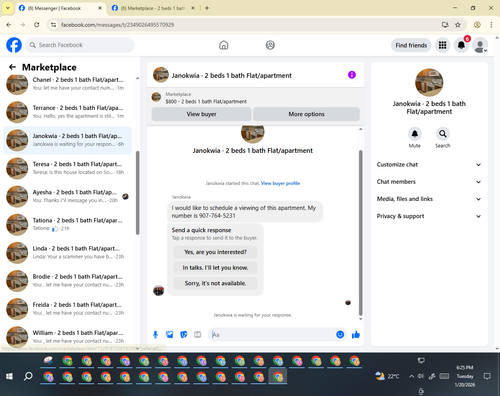Image resolution: width=500 pixels, height=396 pixels.
Task: Open Chanel conversation in list
Action: pos(67,84)
